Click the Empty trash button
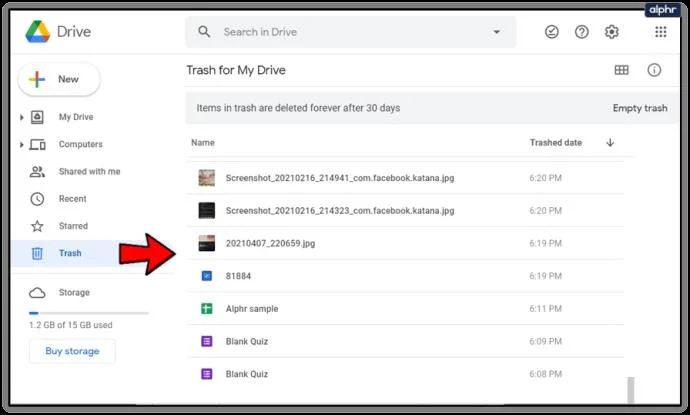The height and width of the screenshot is (415, 690). point(640,108)
